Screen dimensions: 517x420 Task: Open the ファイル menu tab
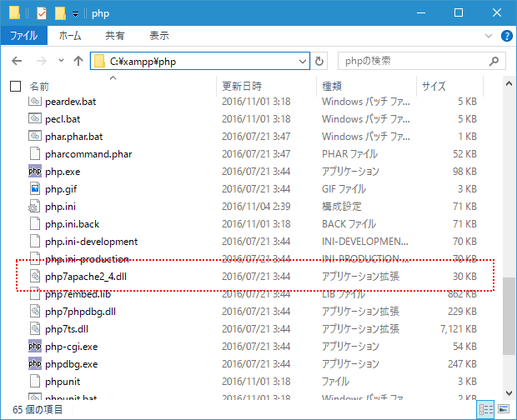coord(24,35)
